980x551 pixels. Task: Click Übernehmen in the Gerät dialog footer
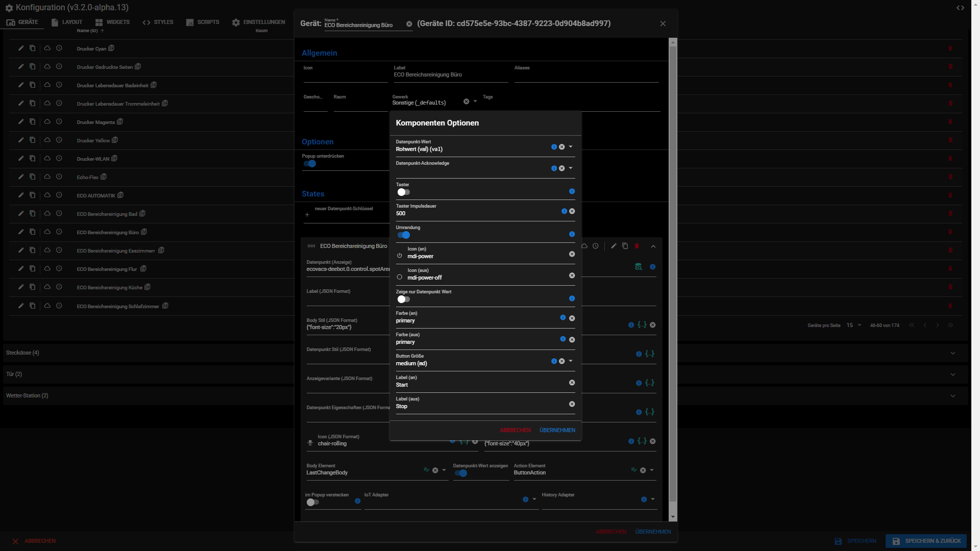coord(653,532)
